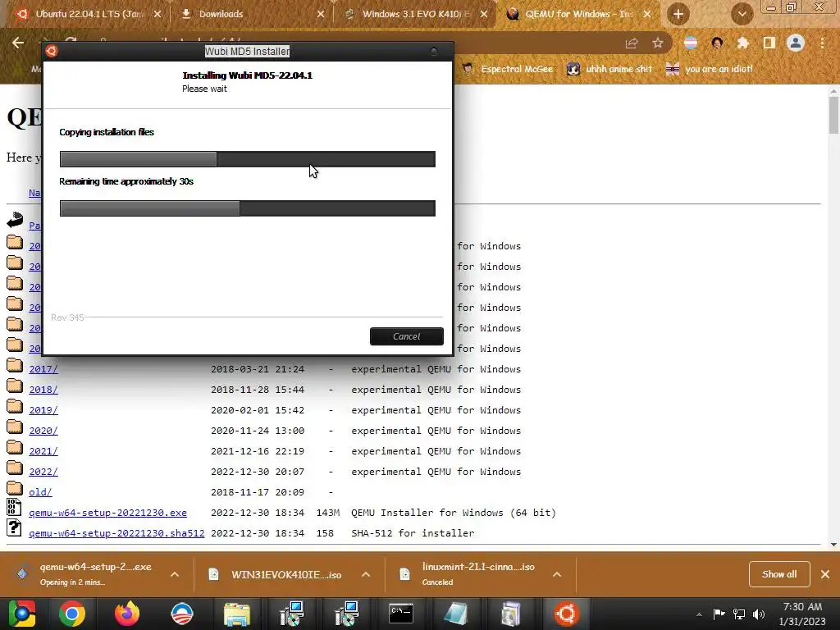Screen dimensions: 840x630
Task: Open the 2017/ directory link
Action: point(43,369)
